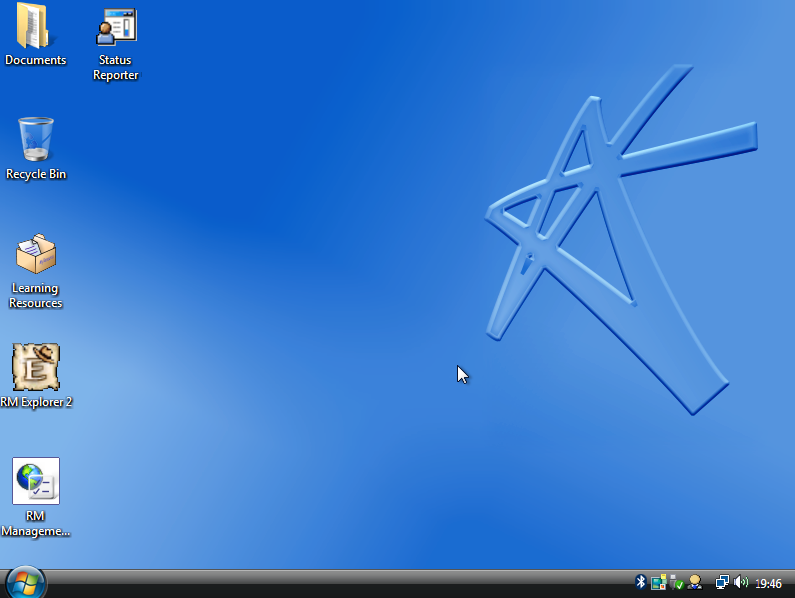
Task: Click the volume speaker tray icon
Action: (740, 582)
